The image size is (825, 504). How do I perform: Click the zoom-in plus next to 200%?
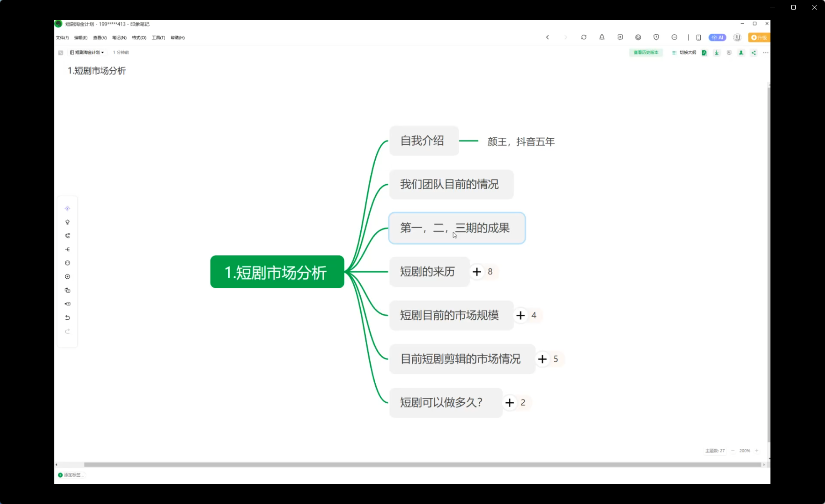coord(757,451)
